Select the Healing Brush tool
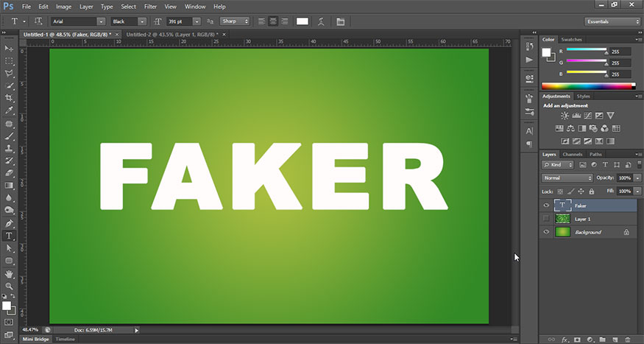Viewport: 644px width, 344px height. [x=9, y=124]
